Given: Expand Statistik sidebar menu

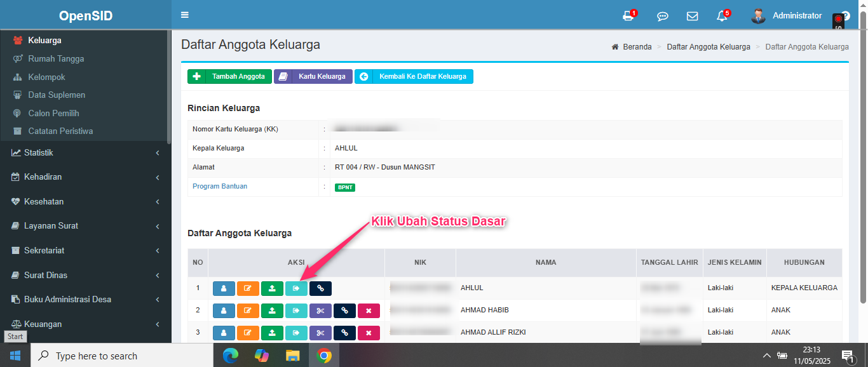Looking at the screenshot, I should [x=86, y=153].
